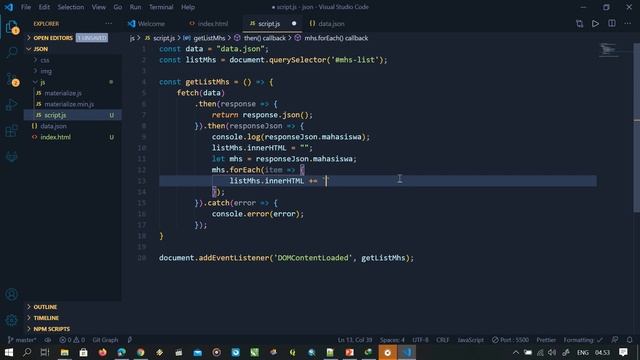
Task: Open the Selection menu
Action: click(71, 7)
